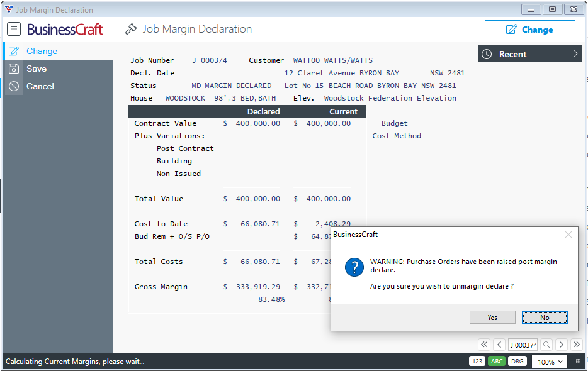Click declared Cost to Date 66,080.71
This screenshot has height=371, width=588.
[260, 224]
